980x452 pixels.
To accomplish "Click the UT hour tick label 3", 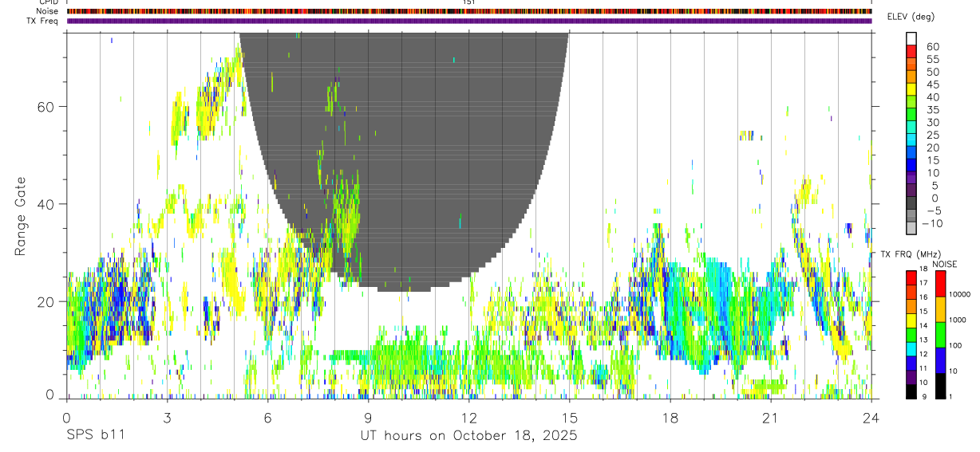I will pyautogui.click(x=167, y=416).
